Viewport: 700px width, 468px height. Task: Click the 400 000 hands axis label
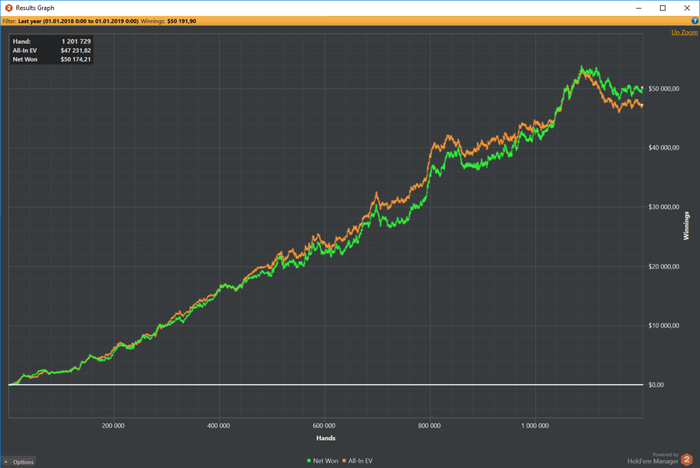pyautogui.click(x=219, y=426)
